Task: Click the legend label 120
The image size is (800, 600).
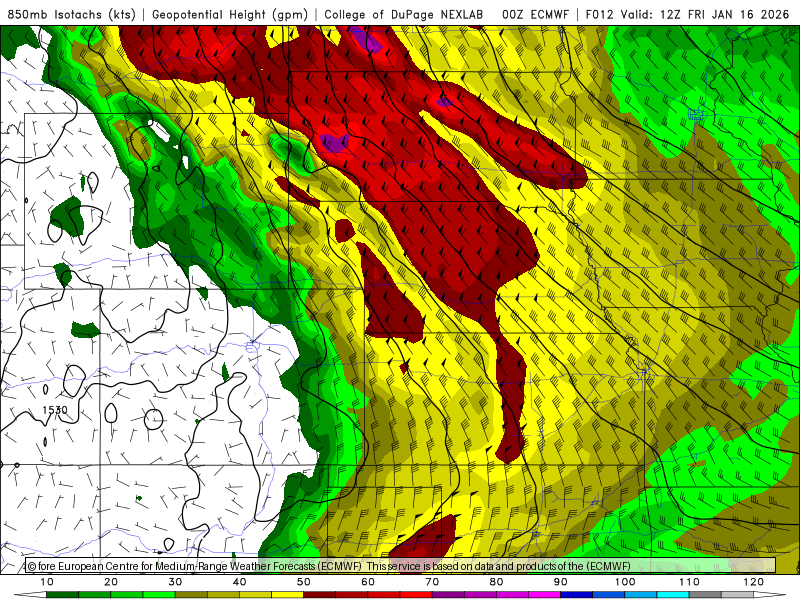Action: (x=754, y=582)
